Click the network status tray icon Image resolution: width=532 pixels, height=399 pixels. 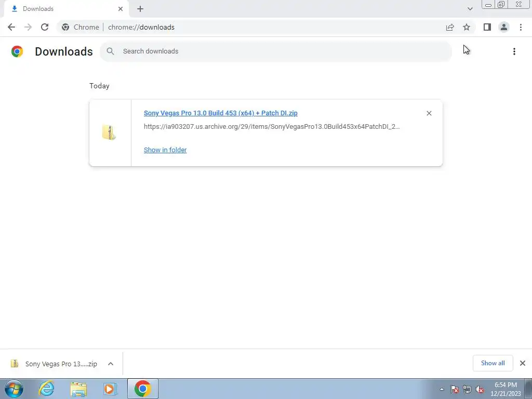(467, 390)
